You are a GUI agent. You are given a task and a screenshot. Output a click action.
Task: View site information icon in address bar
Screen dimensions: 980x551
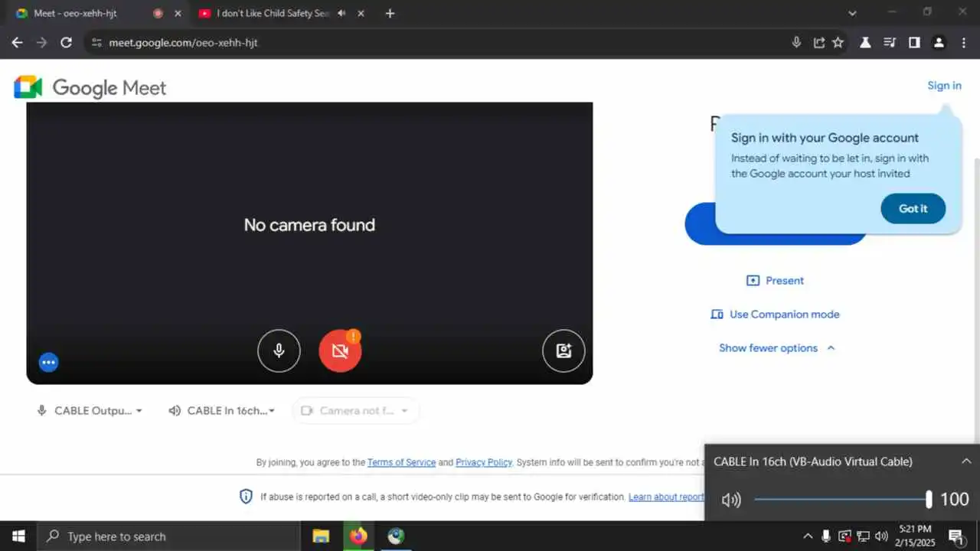click(96, 43)
